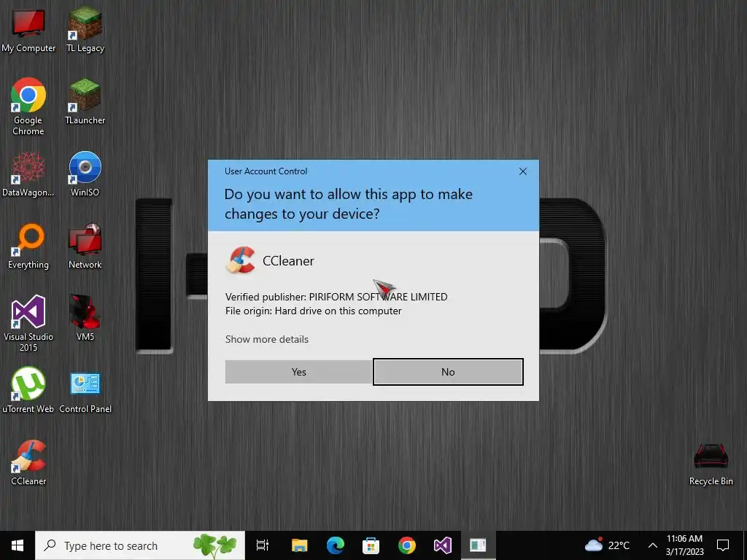
Task: Click Yes to allow CCleaner
Action: click(x=299, y=372)
